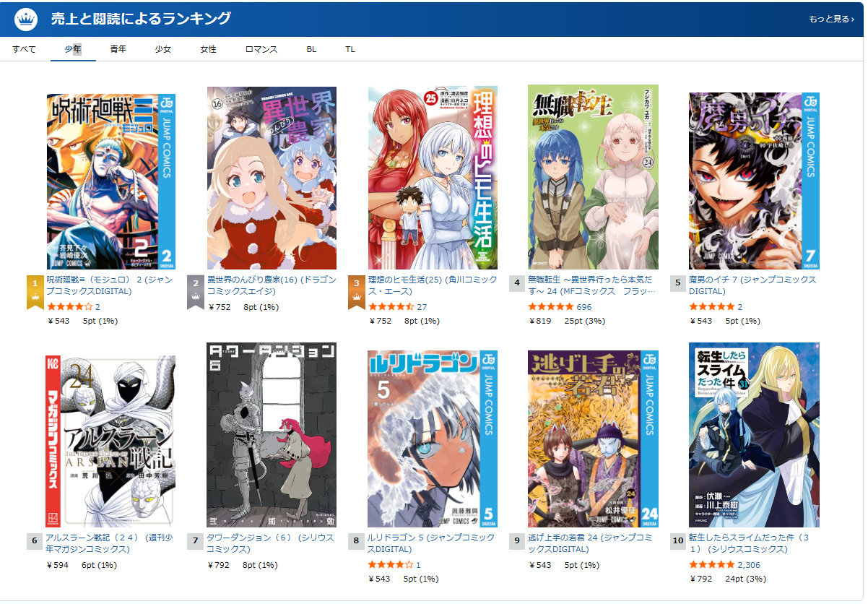Select the BL category tab

(x=311, y=49)
